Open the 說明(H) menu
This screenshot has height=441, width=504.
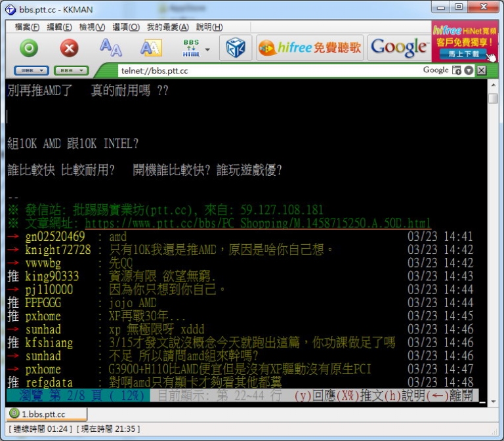click(209, 27)
